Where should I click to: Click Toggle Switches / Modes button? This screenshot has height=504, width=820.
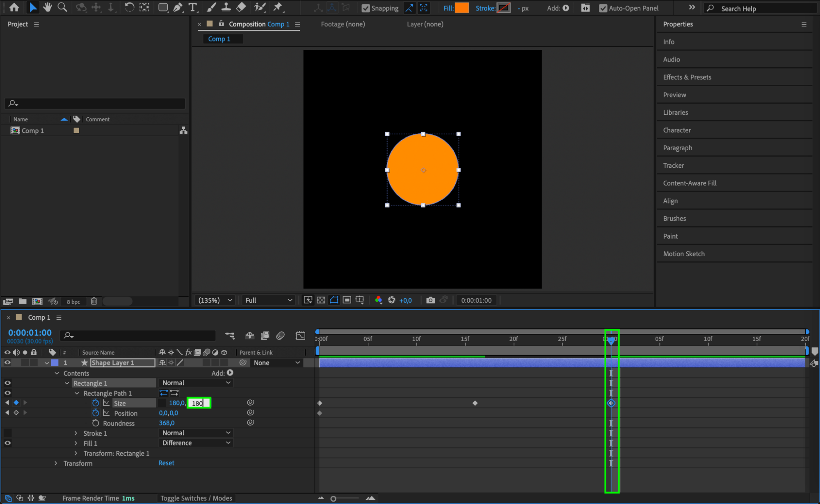pyautogui.click(x=196, y=498)
